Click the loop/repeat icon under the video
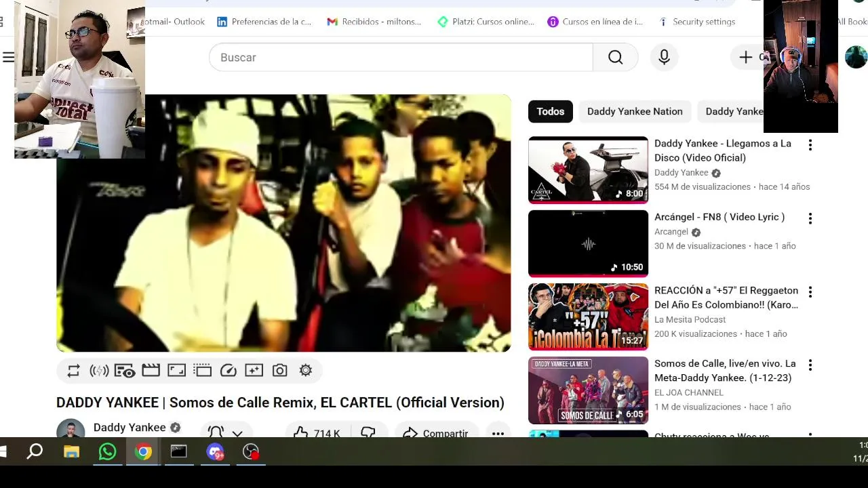 73,371
